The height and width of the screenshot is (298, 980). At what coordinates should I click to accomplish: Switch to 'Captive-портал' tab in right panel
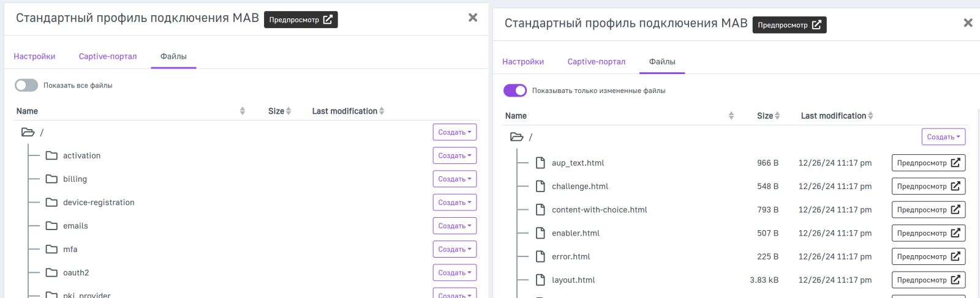click(x=596, y=62)
